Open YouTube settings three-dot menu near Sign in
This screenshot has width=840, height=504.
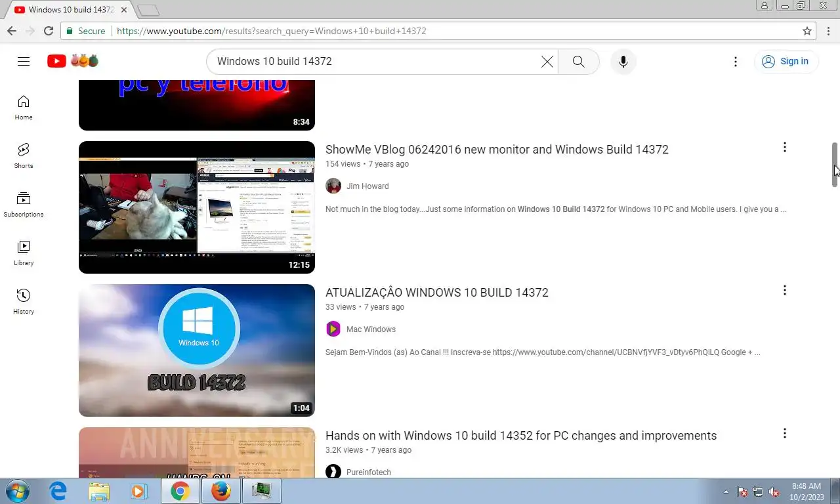pyautogui.click(x=736, y=61)
